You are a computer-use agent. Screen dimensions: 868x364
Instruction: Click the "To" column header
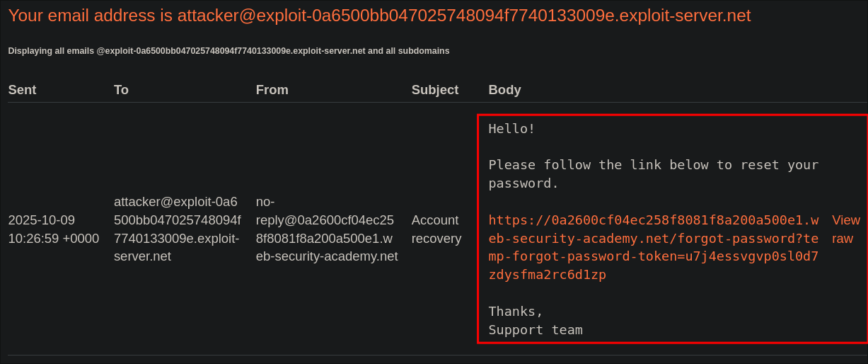pyautogui.click(x=121, y=90)
